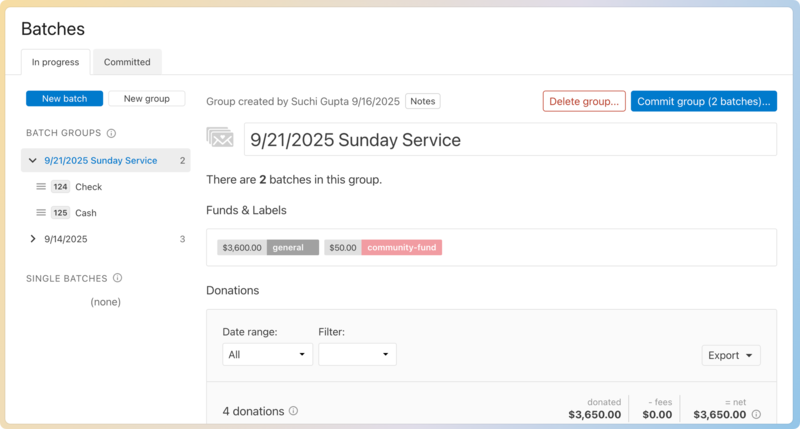Click the group name text field

(x=508, y=140)
